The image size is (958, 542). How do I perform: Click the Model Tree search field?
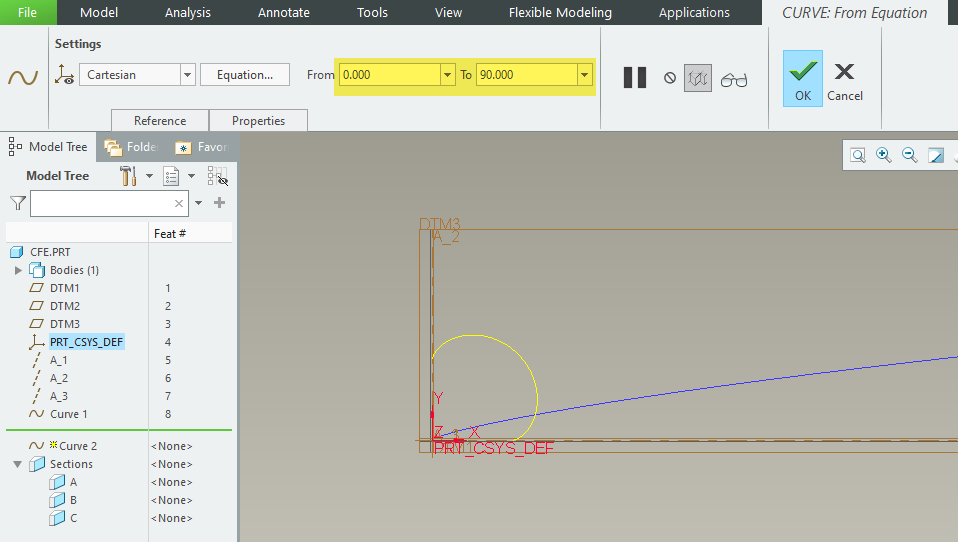[101, 203]
